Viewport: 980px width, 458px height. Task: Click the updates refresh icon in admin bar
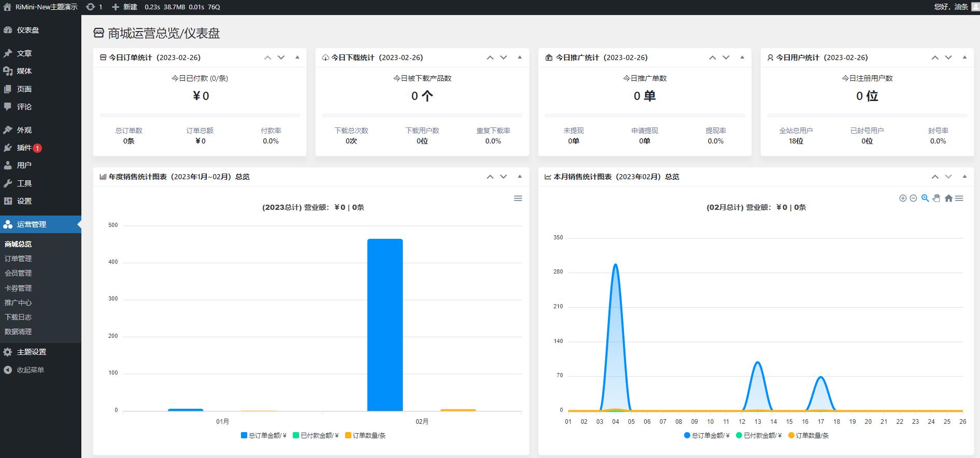coord(91,7)
